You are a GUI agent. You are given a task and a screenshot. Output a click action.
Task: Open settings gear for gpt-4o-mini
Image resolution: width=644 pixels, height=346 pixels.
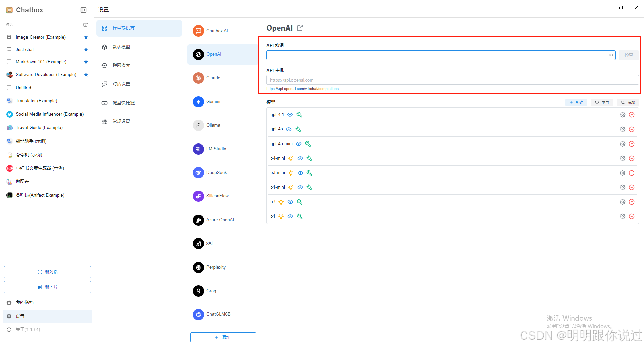tap(623, 144)
